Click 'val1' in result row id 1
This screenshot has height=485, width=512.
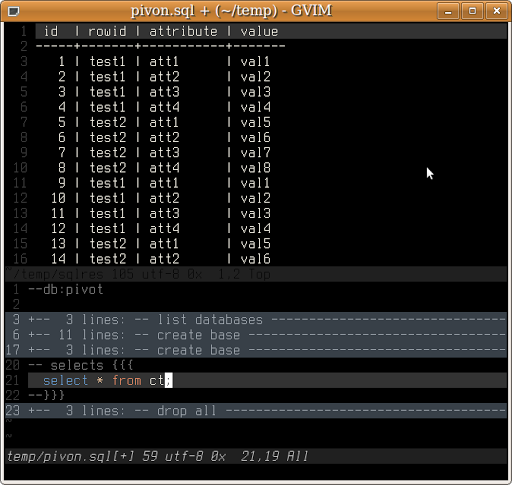pyautogui.click(x=255, y=62)
